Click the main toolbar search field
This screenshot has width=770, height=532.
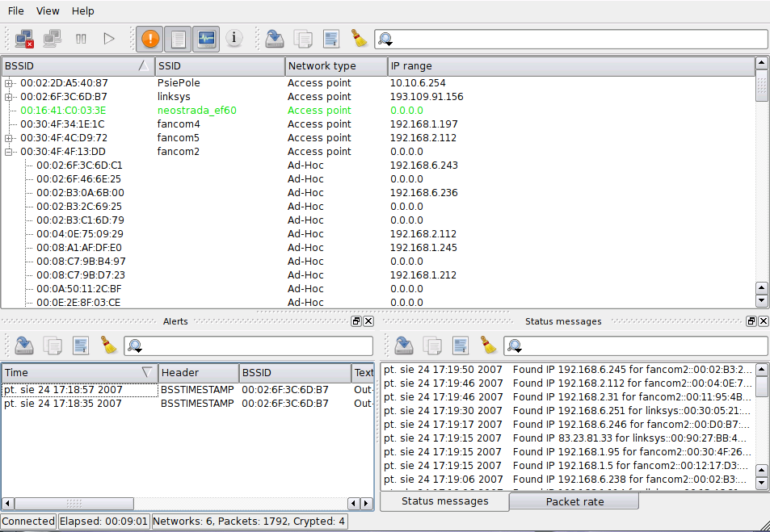[x=571, y=39]
